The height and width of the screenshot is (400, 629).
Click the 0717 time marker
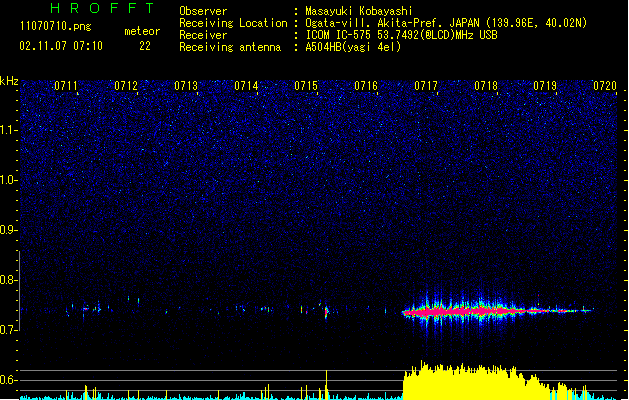[x=426, y=86]
